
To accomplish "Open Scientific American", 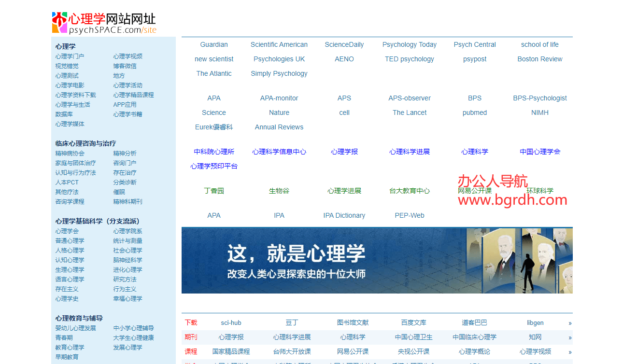I will point(279,44).
